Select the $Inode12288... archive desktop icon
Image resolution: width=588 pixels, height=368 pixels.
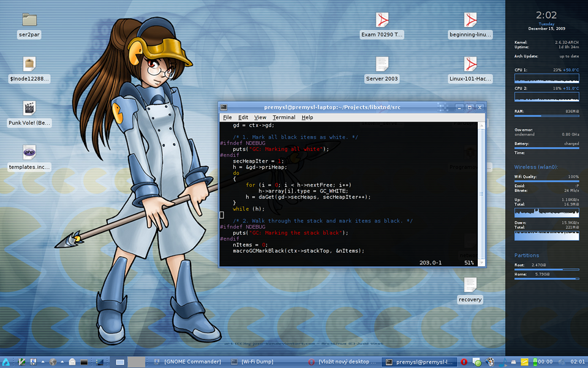click(29, 69)
